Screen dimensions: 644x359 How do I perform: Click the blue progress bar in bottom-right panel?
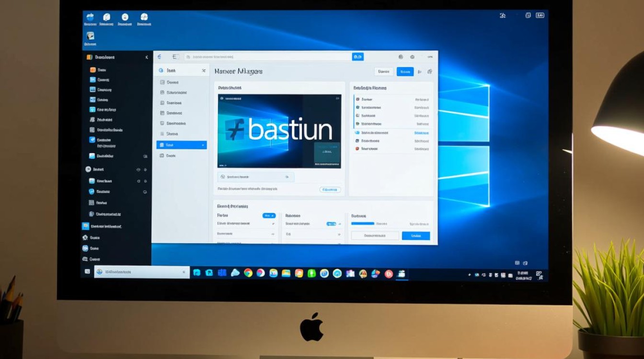362,224
